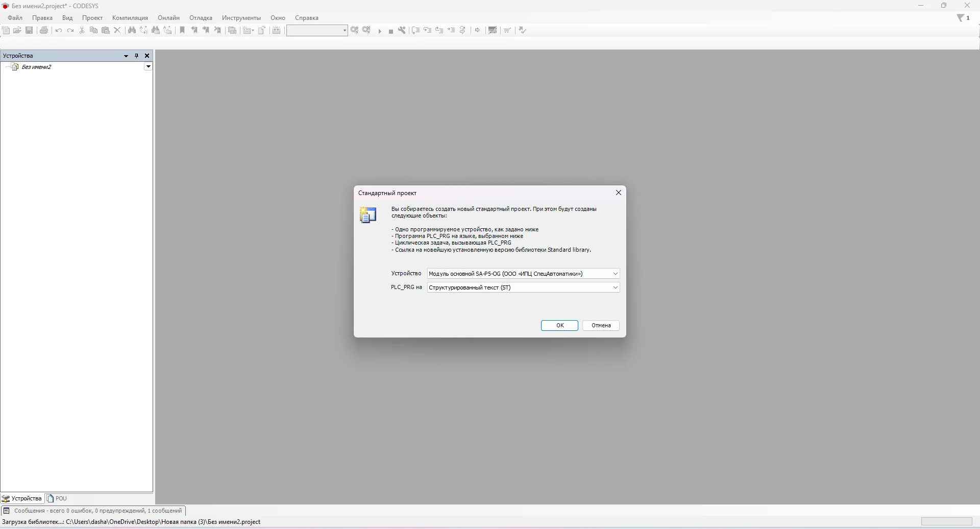The image size is (980, 529).
Task: Click the Cut scissors icon
Action: 82,31
